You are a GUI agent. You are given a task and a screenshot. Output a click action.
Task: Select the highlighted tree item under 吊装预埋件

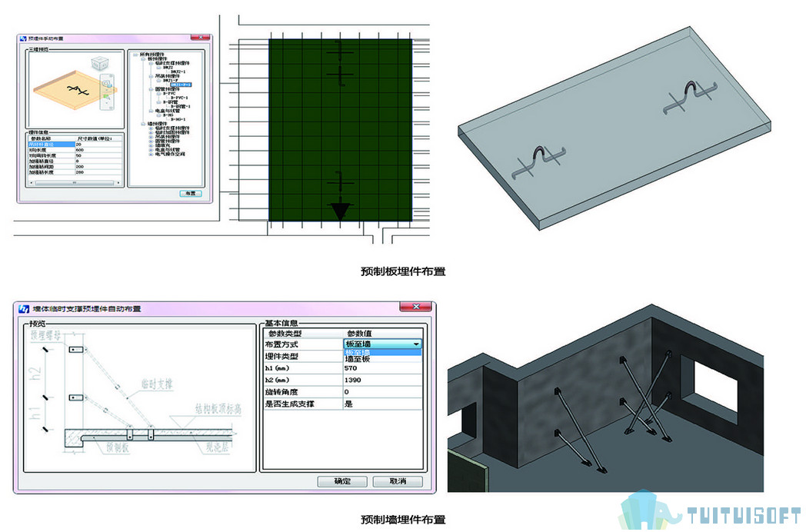point(181,85)
